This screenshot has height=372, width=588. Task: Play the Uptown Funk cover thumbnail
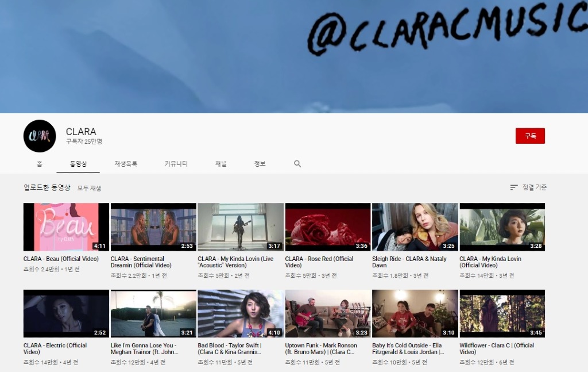click(328, 314)
